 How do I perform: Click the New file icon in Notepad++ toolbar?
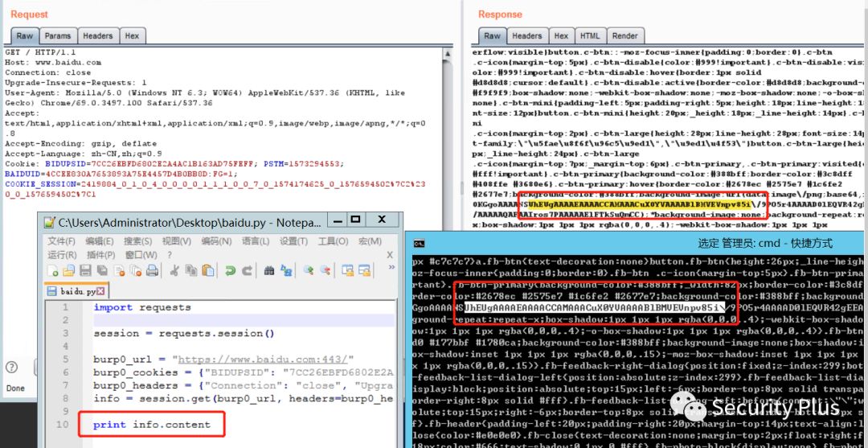(x=52, y=270)
